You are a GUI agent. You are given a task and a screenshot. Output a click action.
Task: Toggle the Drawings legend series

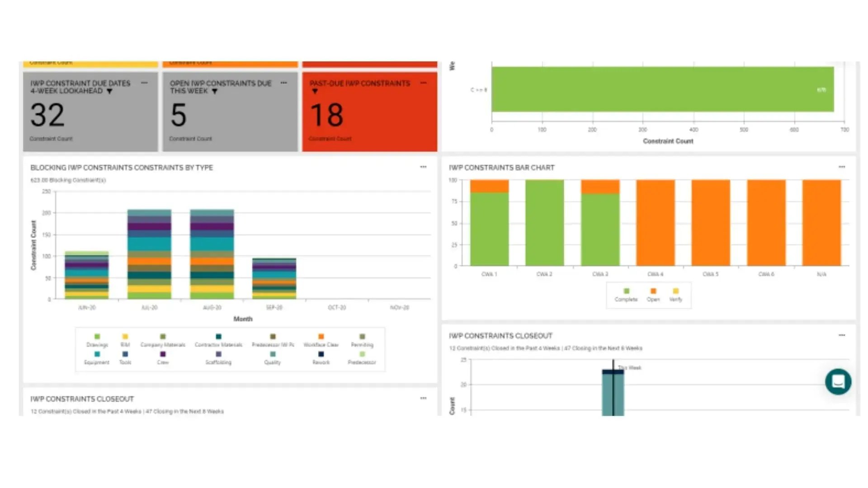tap(97, 341)
